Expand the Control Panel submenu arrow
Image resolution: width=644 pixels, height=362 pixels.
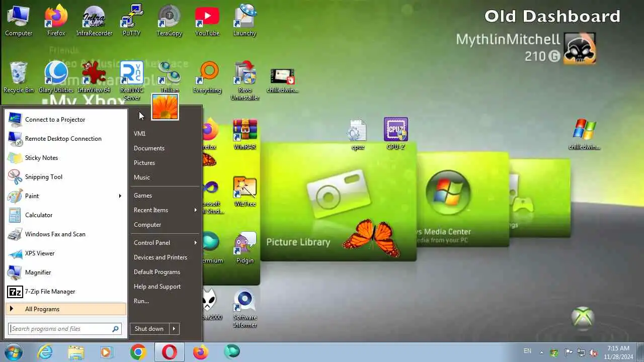coord(195,243)
